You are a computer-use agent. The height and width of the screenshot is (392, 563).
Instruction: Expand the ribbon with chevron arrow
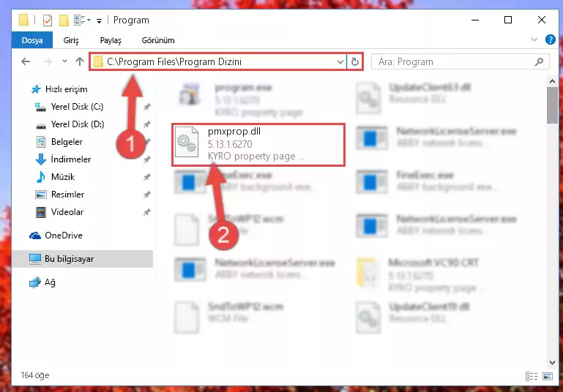534,39
